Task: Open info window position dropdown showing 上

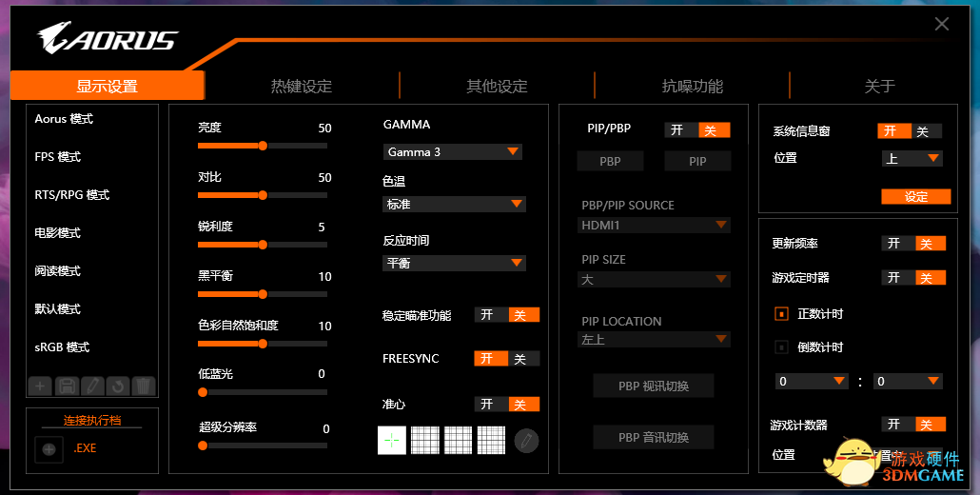Action: tap(911, 159)
